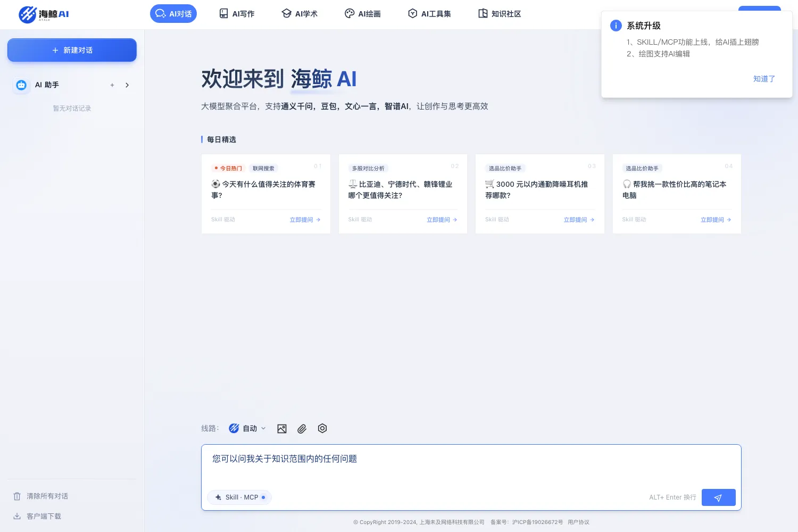Switch to the AI写作 tab
Viewport: 798px width, 532px height.
[237, 14]
